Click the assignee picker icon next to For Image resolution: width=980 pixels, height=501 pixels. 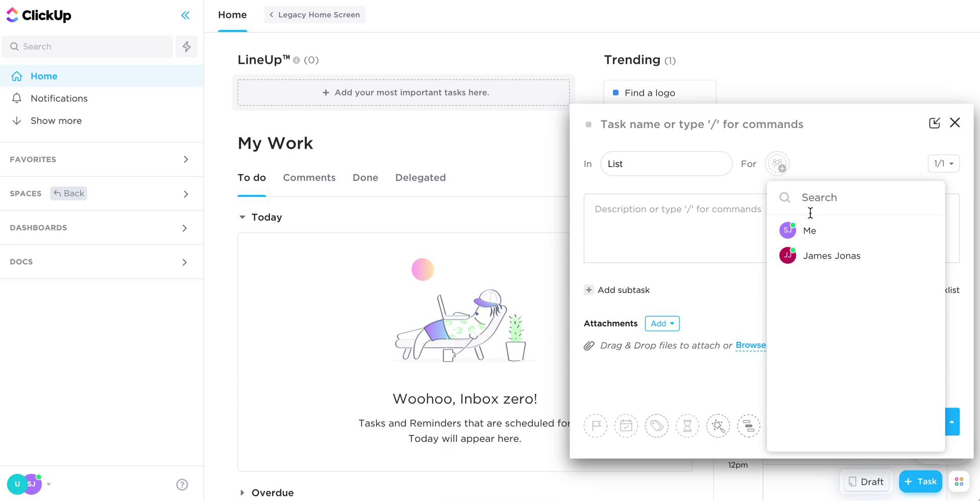point(777,164)
